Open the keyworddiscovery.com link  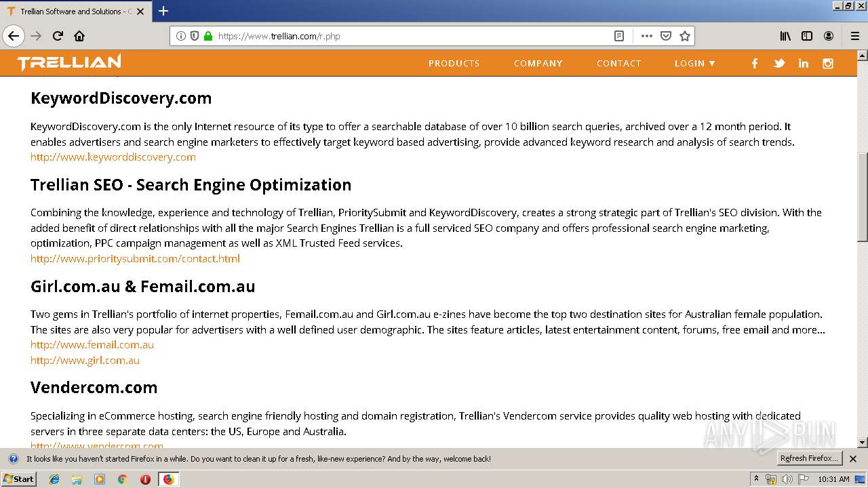tap(113, 157)
